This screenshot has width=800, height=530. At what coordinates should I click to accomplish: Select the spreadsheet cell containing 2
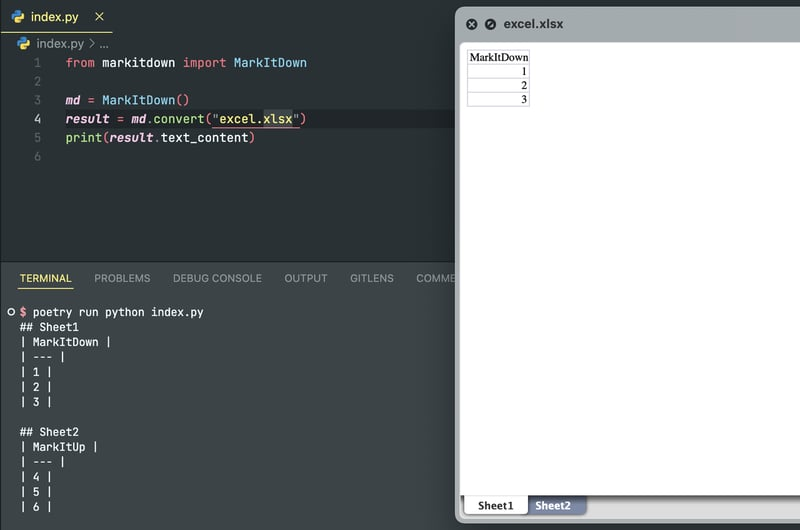click(498, 85)
